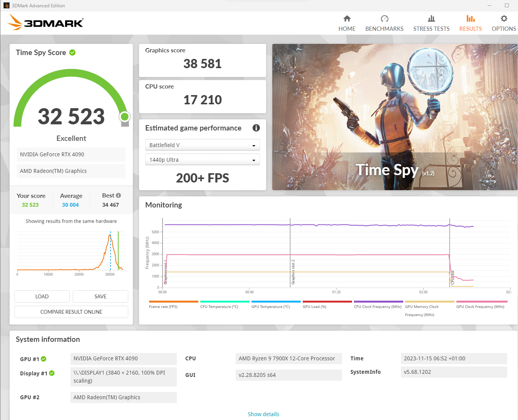
Task: Click the CPU test marker line
Action: point(449,253)
